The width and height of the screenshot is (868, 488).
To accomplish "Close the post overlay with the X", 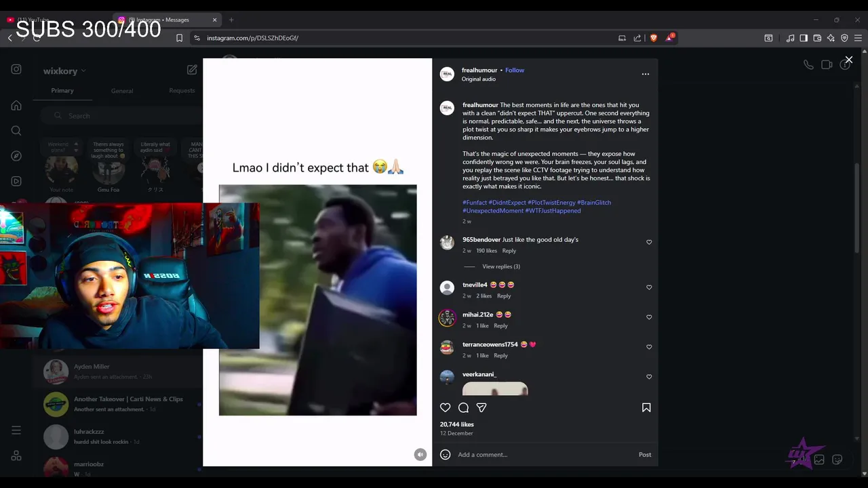I will [x=848, y=60].
